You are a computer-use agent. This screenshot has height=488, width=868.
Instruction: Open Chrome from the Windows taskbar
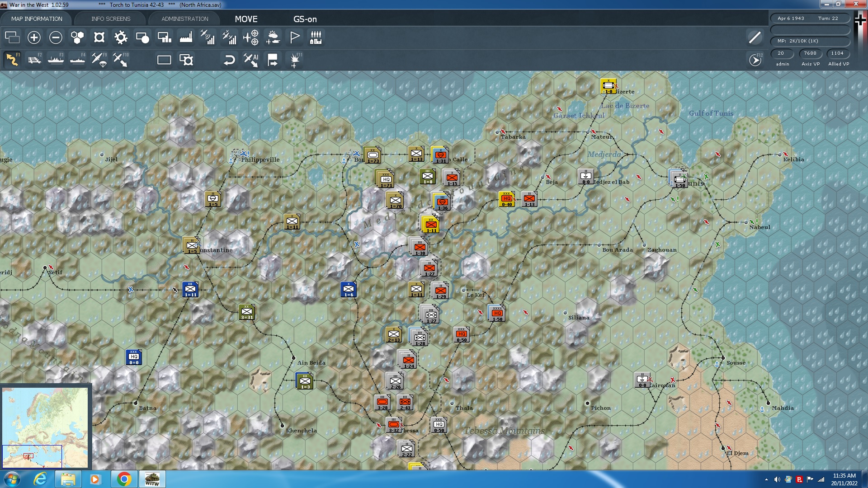pyautogui.click(x=124, y=479)
